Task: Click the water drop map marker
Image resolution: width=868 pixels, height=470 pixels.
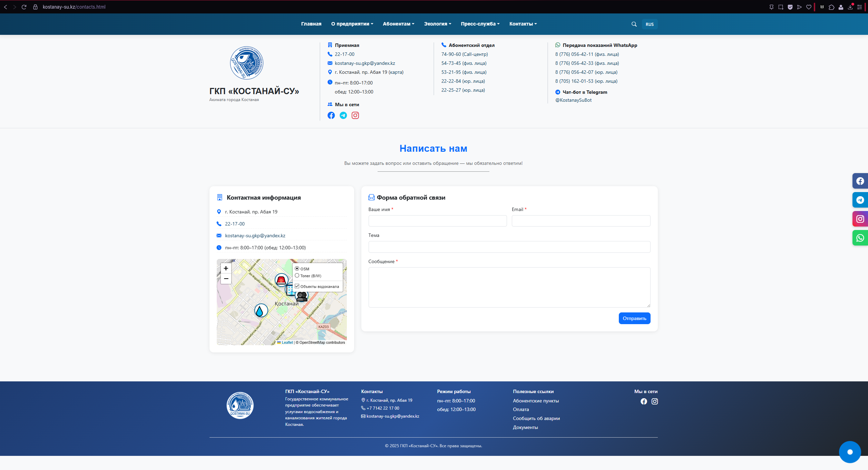Action: pos(261,311)
